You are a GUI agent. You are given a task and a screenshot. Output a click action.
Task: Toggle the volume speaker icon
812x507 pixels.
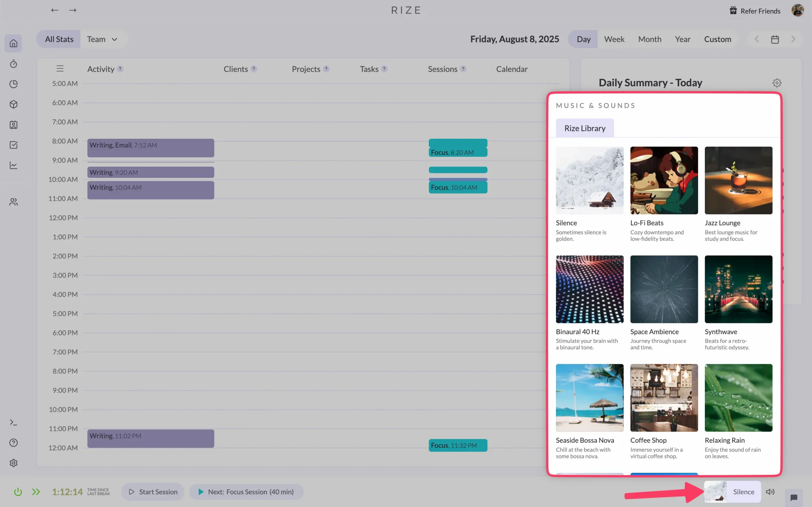[x=770, y=491]
